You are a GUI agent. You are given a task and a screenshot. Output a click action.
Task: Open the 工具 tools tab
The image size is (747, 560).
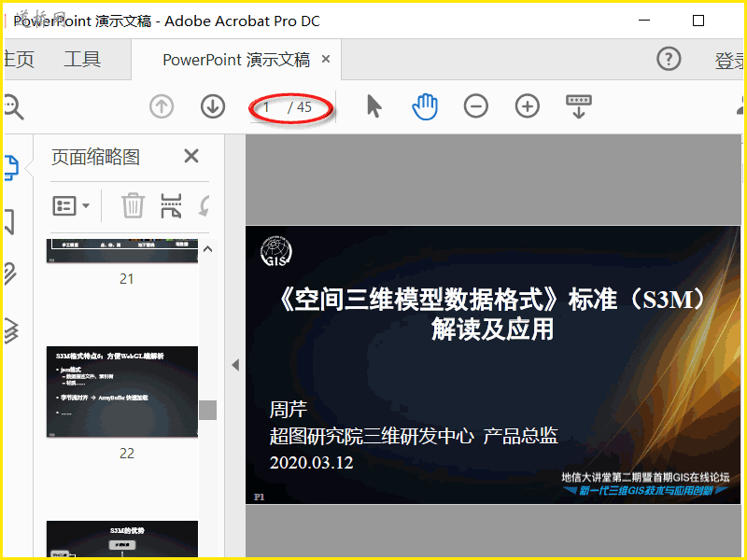[82, 60]
